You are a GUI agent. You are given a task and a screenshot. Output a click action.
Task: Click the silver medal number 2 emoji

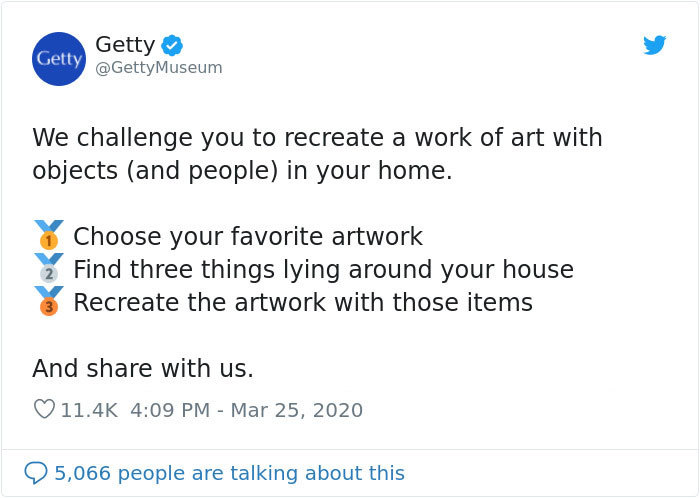point(48,268)
